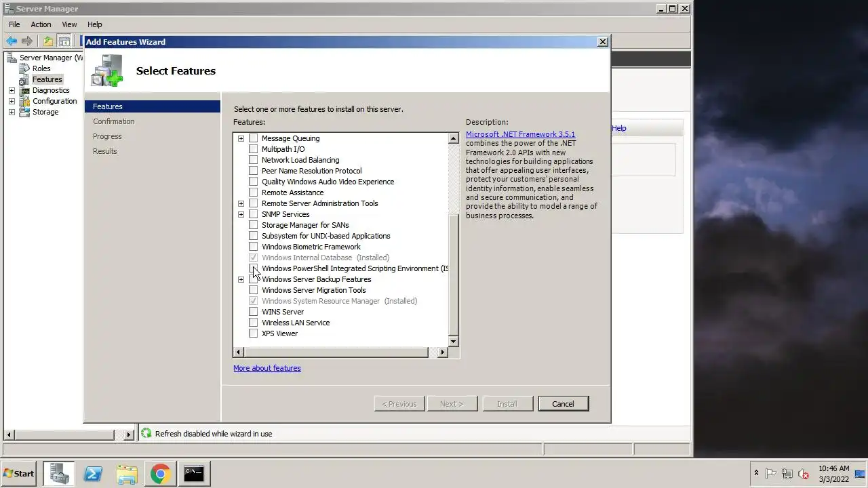
Task: Click the green refresh icon in status area
Action: tap(146, 433)
